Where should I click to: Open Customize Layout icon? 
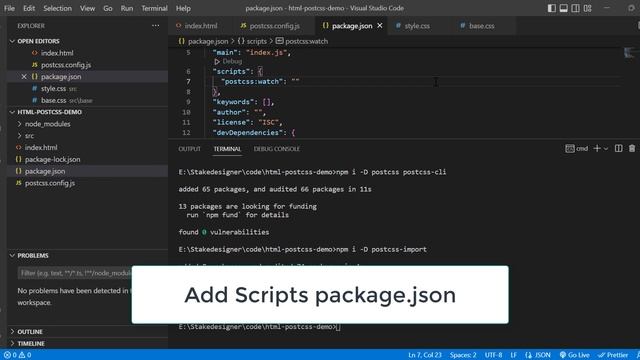587,8
